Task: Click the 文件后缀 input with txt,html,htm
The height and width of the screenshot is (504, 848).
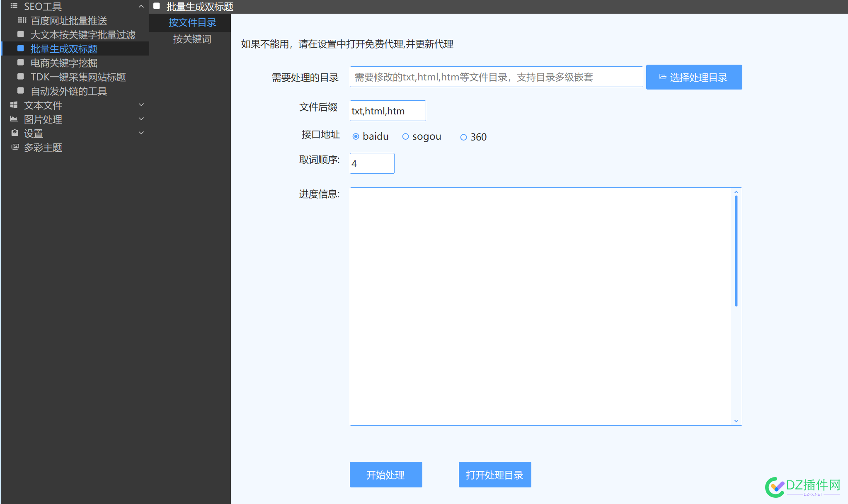Action: (x=388, y=111)
